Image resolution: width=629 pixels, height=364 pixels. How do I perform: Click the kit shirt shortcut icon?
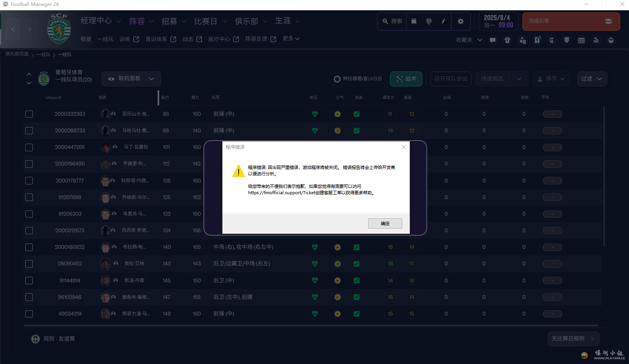coord(507,40)
